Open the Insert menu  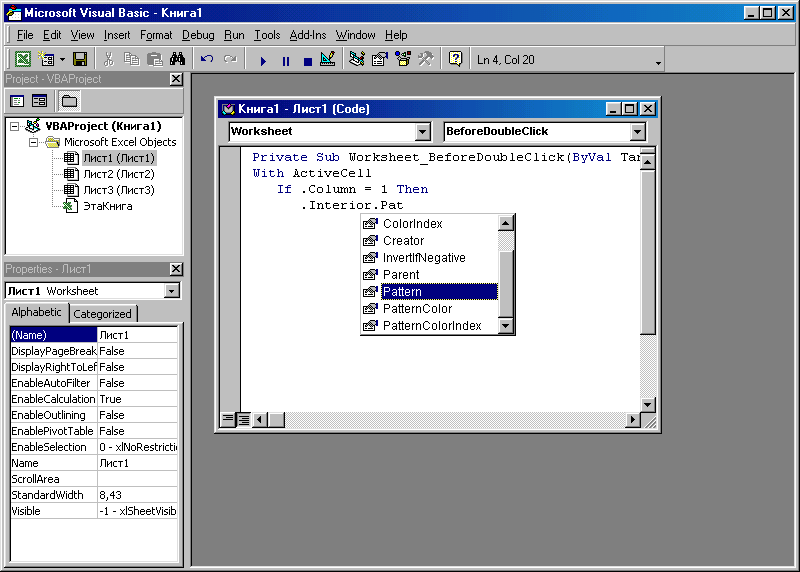pos(117,35)
